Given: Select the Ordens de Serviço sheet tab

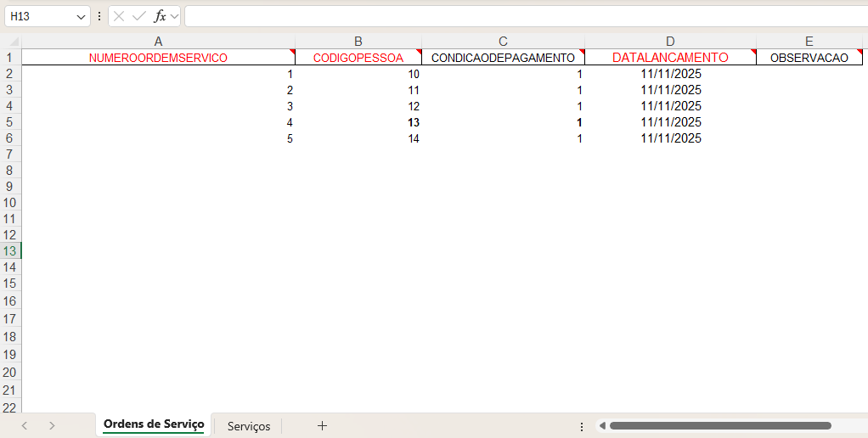Looking at the screenshot, I should pos(154,424).
